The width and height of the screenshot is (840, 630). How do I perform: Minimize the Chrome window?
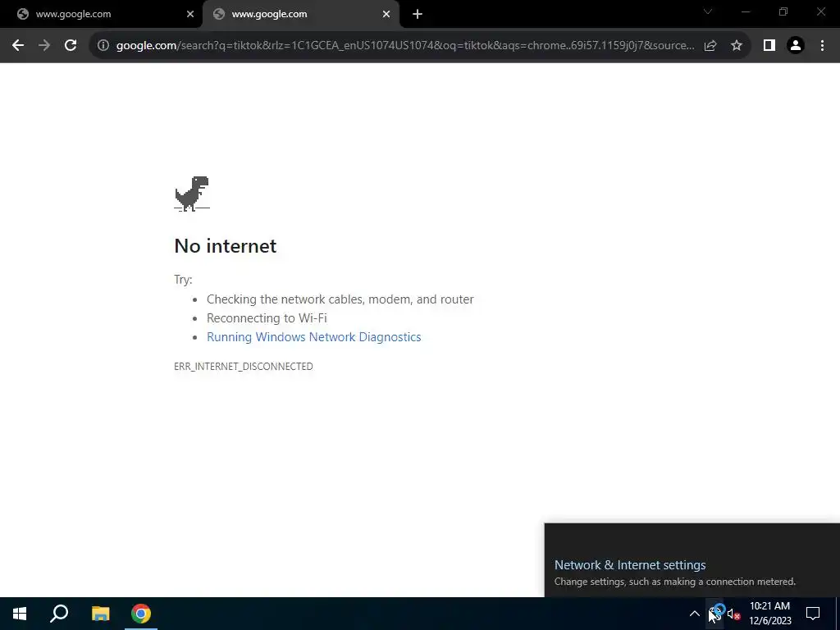pyautogui.click(x=746, y=11)
